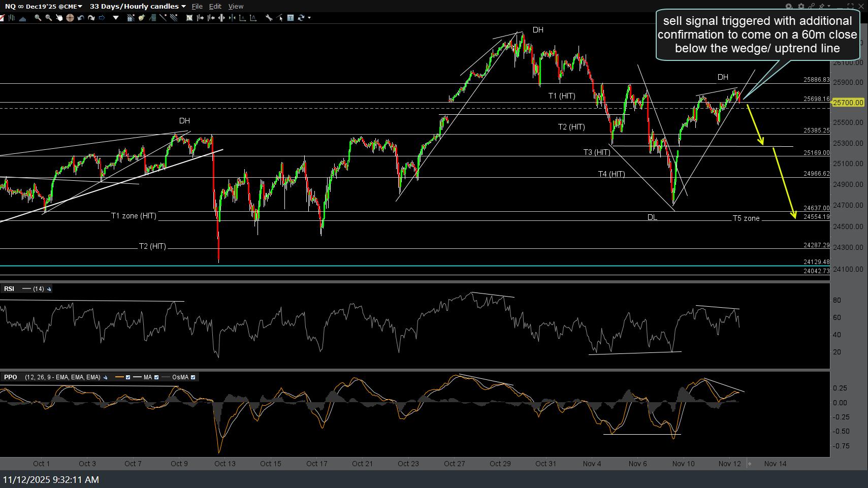868x488 pixels.
Task: Click the RSI indicator label
Action: point(9,289)
